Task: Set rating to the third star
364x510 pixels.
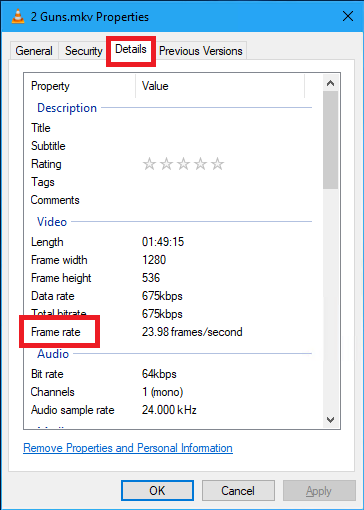Action: 183,164
